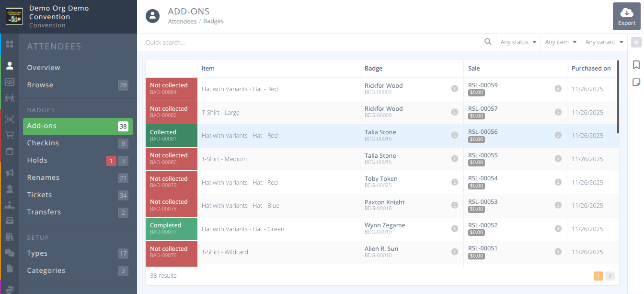
Task: Go to page 2 of results
Action: tap(609, 276)
